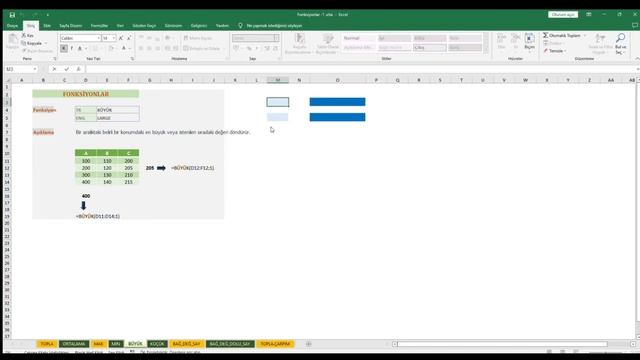Click the horizontal scrollbar at bottom
Screen dimensions: 640x360
pos(502,344)
